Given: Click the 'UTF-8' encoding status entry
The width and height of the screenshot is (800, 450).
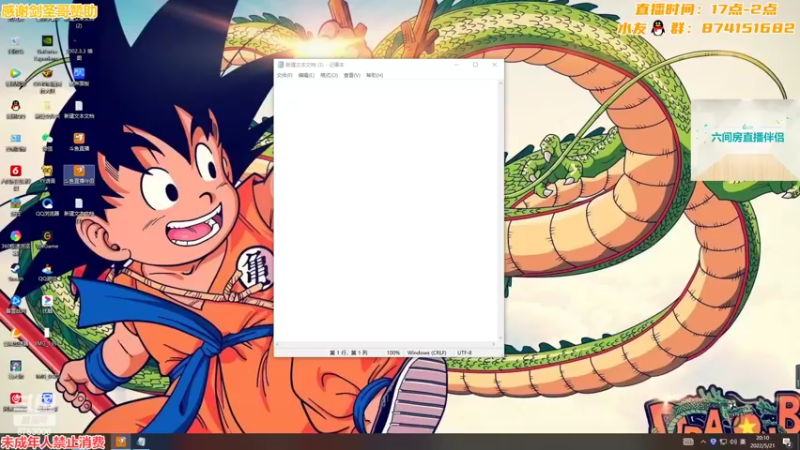Looking at the screenshot, I should [464, 353].
